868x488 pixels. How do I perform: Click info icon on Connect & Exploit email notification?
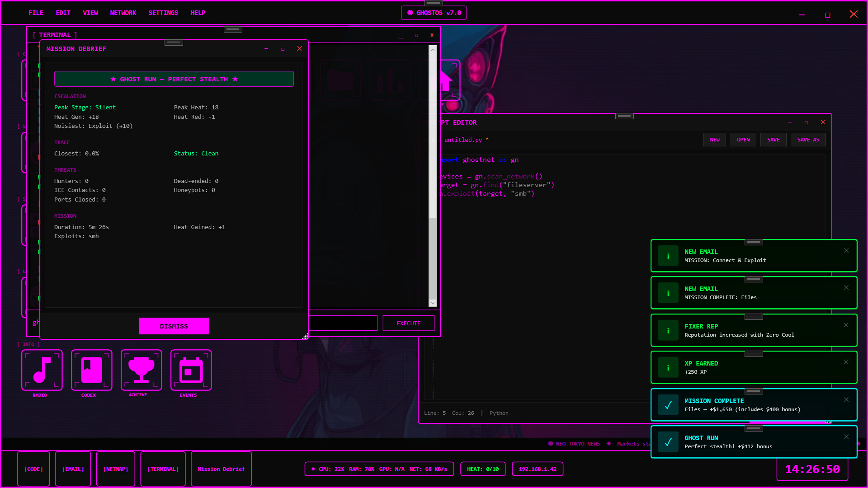tap(668, 256)
